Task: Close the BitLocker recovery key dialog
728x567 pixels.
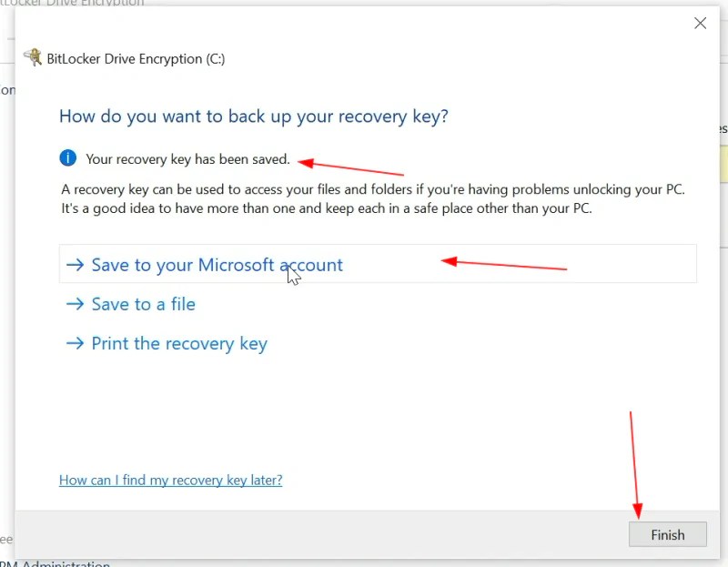Action: (700, 23)
